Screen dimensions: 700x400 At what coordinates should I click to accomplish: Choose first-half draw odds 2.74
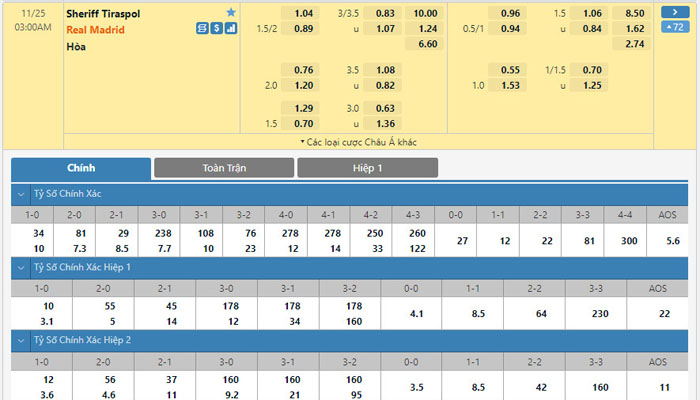(631, 44)
